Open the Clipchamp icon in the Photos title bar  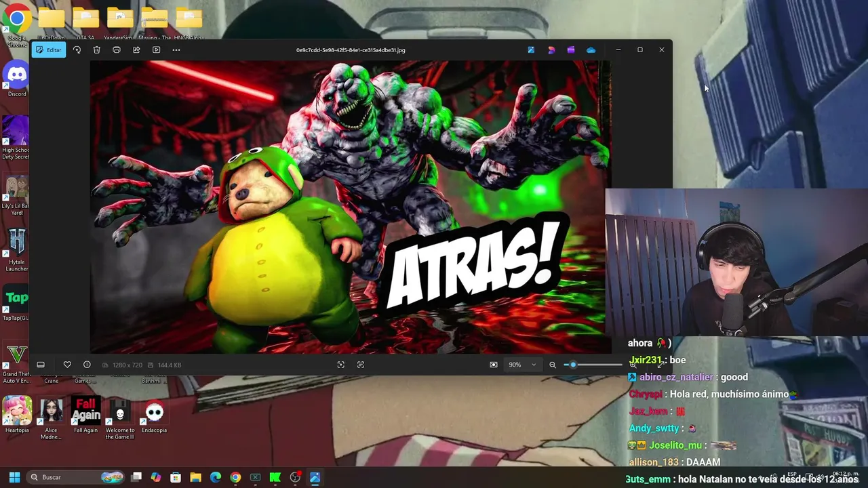pyautogui.click(x=571, y=49)
